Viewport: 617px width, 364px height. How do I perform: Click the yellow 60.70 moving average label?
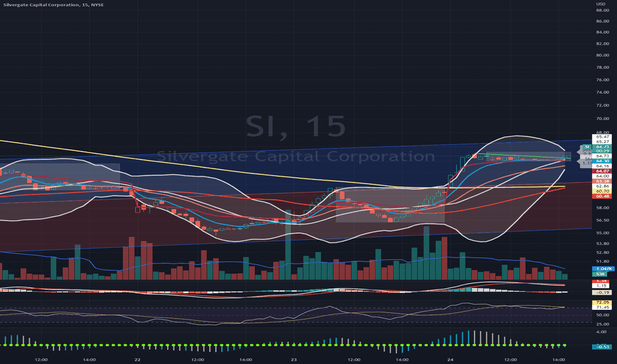coord(602,191)
